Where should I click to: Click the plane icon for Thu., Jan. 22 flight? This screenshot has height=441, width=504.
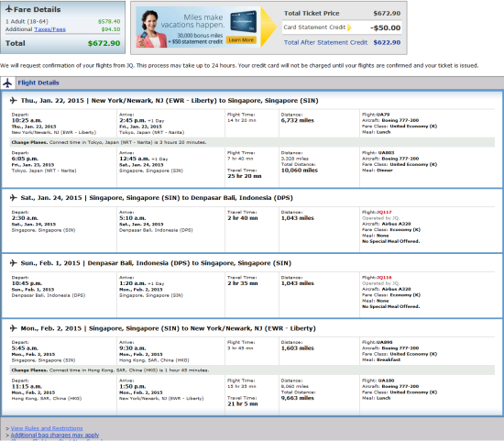pyautogui.click(x=14, y=100)
